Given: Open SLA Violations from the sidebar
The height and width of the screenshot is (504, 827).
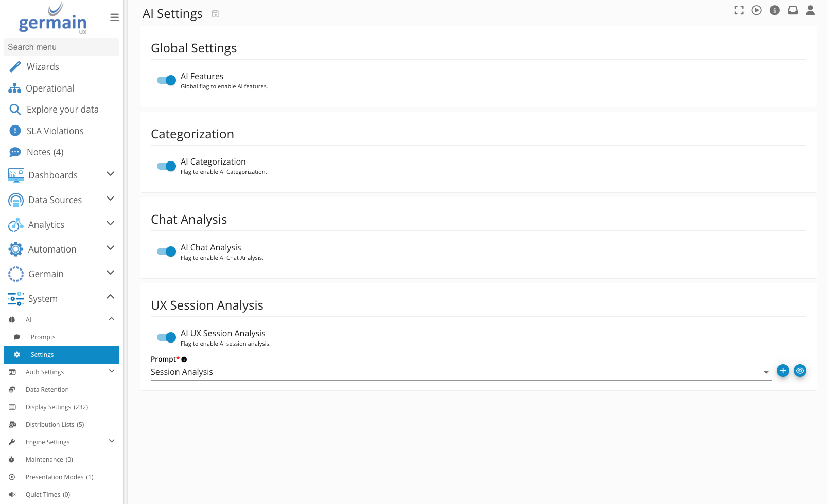Looking at the screenshot, I should click(55, 131).
